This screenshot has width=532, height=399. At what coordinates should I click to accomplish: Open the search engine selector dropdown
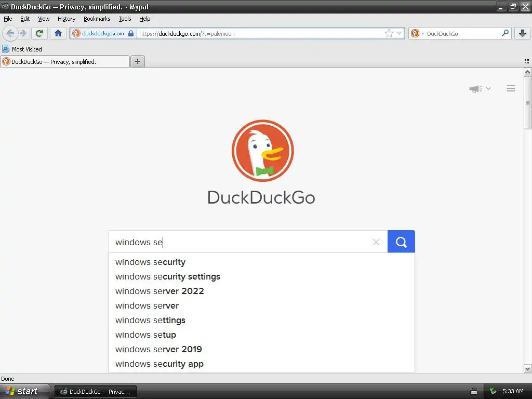point(417,33)
